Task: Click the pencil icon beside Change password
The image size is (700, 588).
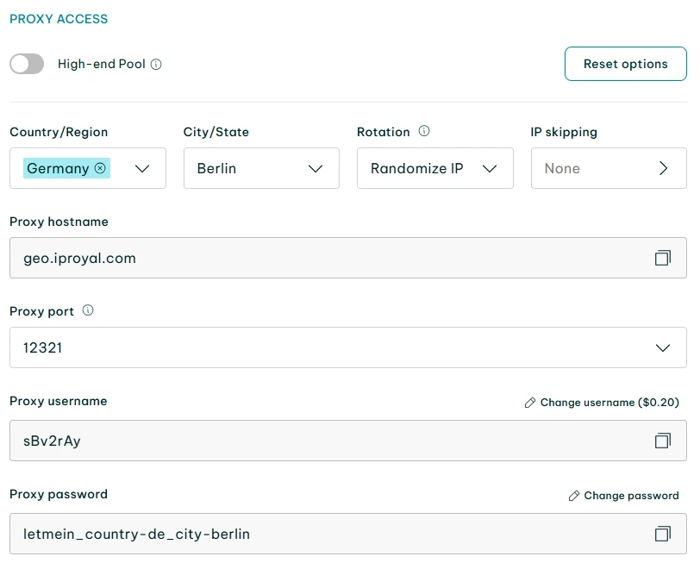Action: click(574, 496)
